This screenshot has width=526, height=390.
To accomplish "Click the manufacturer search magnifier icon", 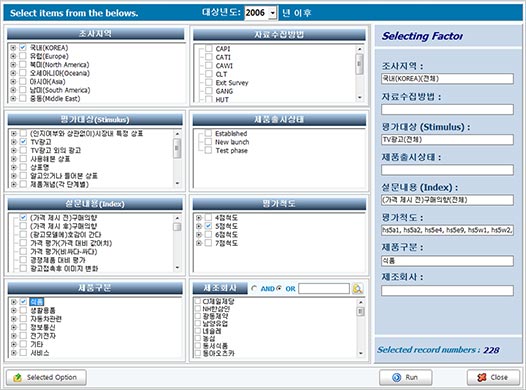I will coord(358,288).
